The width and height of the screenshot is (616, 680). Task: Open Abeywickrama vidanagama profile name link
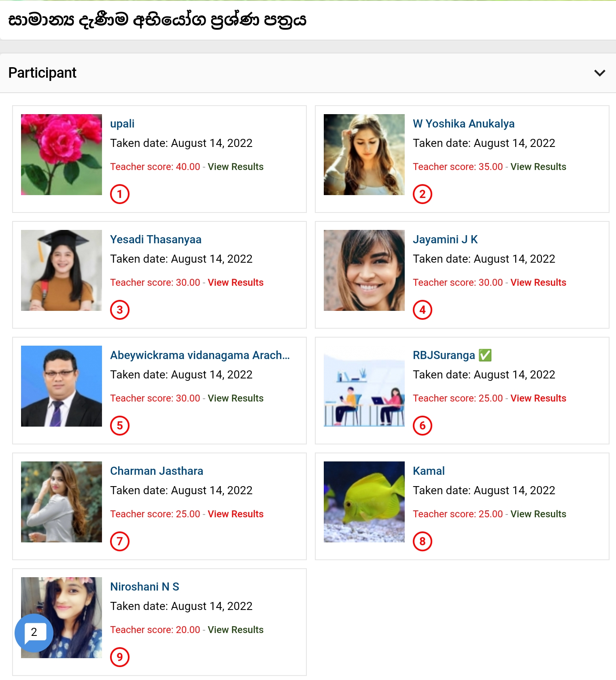[200, 355]
